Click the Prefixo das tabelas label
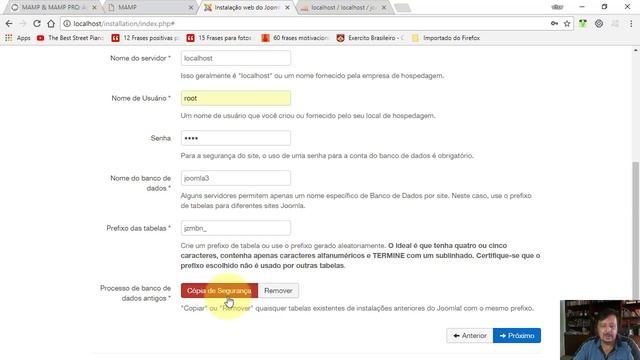This screenshot has width=640, height=360. click(x=138, y=228)
